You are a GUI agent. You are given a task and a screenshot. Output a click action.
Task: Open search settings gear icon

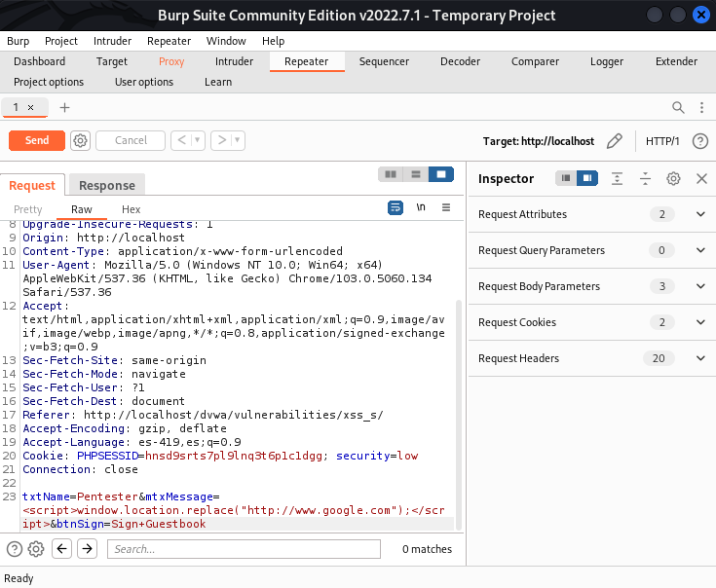tap(36, 549)
